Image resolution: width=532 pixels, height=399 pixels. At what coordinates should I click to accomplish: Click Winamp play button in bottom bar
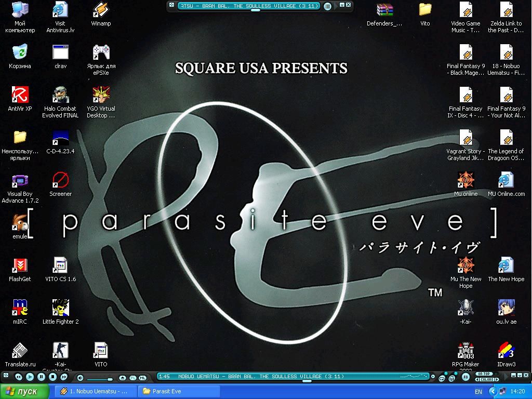(x=30, y=377)
